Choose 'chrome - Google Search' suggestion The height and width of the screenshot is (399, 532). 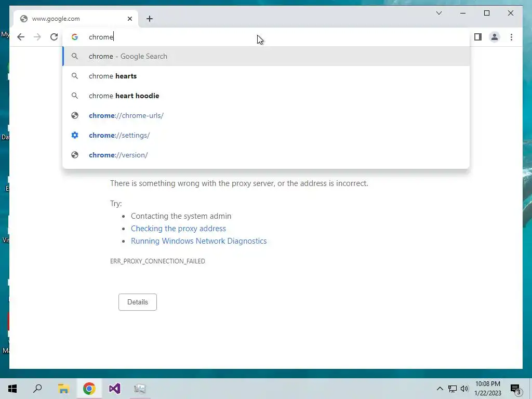pos(267,56)
